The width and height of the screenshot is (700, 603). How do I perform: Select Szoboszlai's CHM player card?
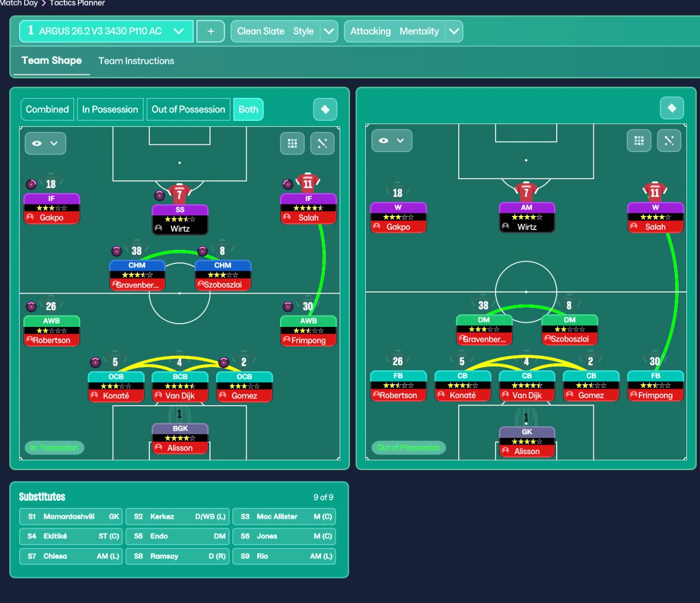tap(223, 276)
